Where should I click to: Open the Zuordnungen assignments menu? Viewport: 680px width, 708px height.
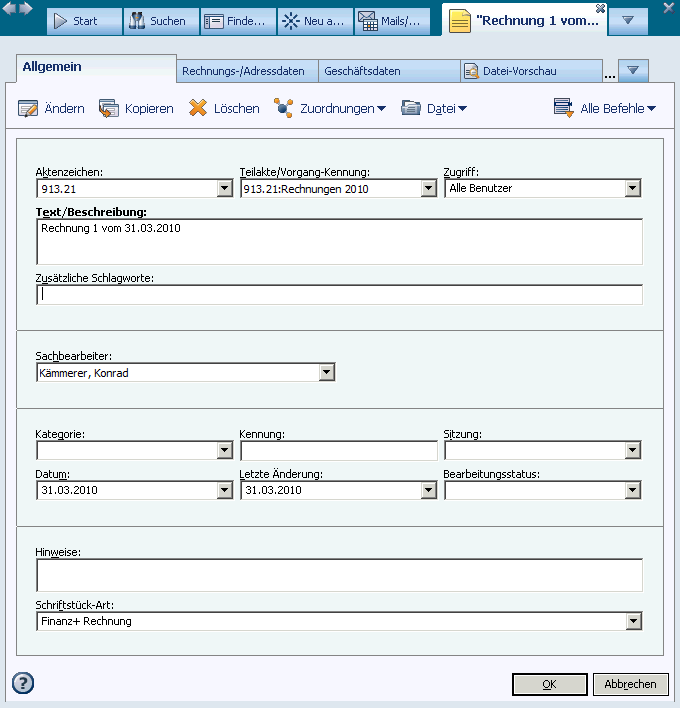click(x=330, y=108)
